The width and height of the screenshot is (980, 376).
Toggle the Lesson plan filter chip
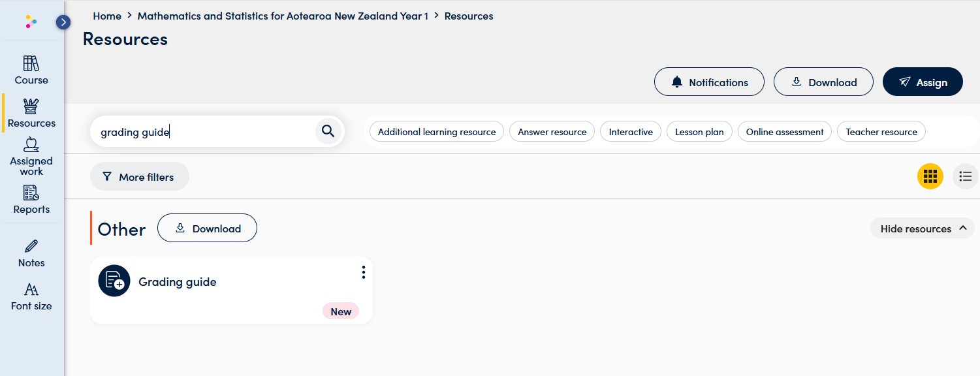pyautogui.click(x=699, y=132)
